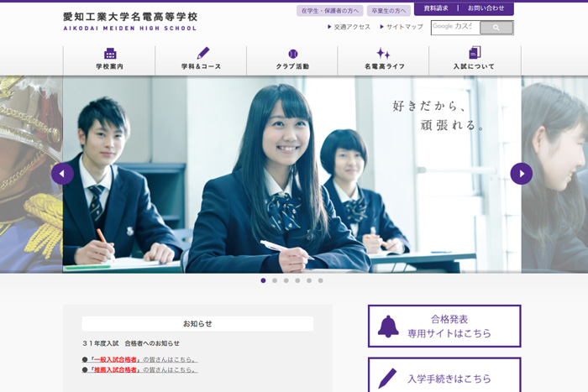Click the 資料請求 button

(436, 8)
